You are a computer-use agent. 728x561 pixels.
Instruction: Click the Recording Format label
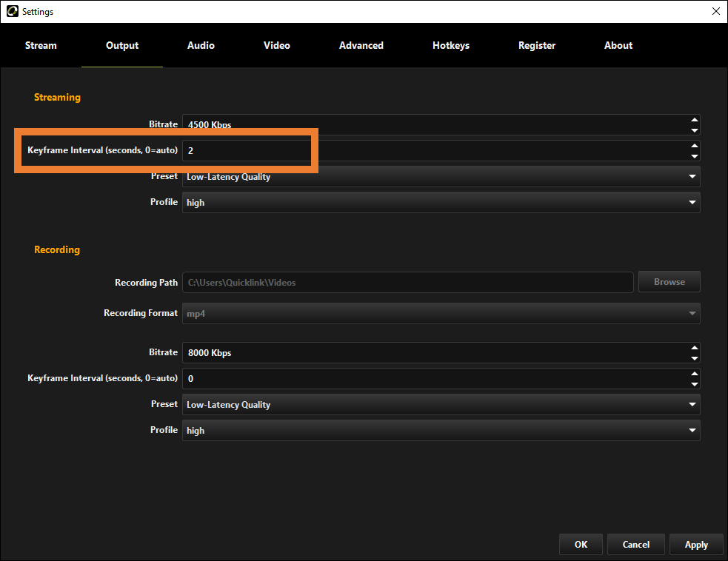[x=141, y=313]
